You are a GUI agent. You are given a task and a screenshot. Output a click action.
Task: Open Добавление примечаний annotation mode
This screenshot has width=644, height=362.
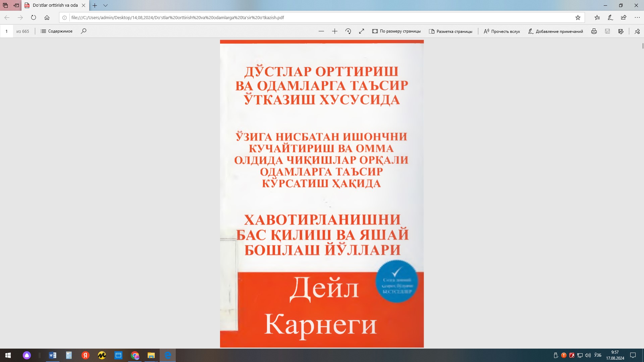pos(556,31)
